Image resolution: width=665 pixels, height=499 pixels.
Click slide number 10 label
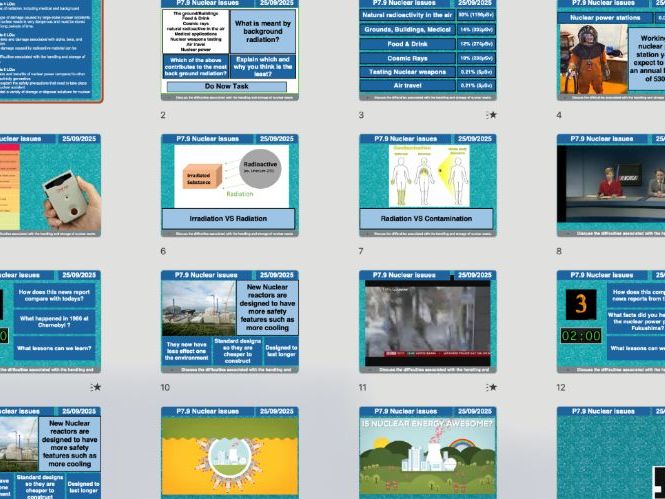coord(165,387)
